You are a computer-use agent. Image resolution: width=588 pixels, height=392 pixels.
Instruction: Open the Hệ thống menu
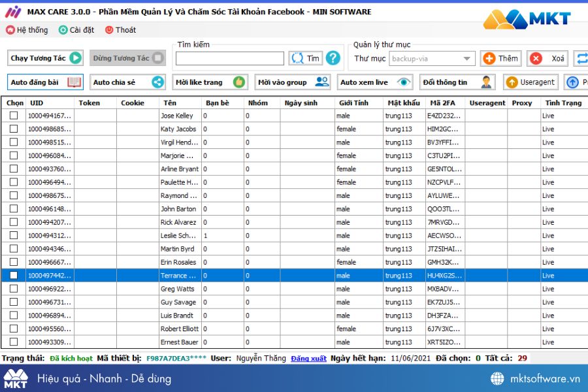pos(27,30)
